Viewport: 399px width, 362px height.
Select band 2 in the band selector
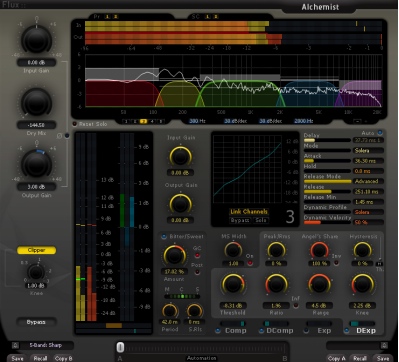pos(135,121)
